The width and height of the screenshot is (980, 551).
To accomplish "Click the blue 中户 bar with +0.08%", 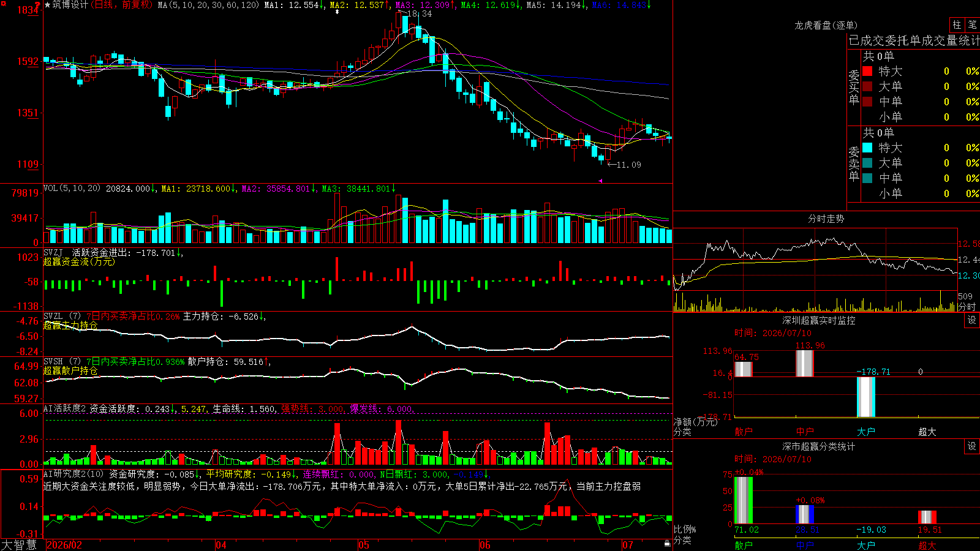I will pyautogui.click(x=804, y=514).
